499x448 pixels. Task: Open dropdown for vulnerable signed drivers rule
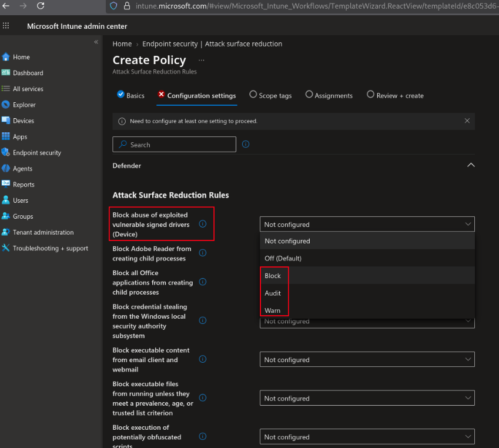point(367,224)
